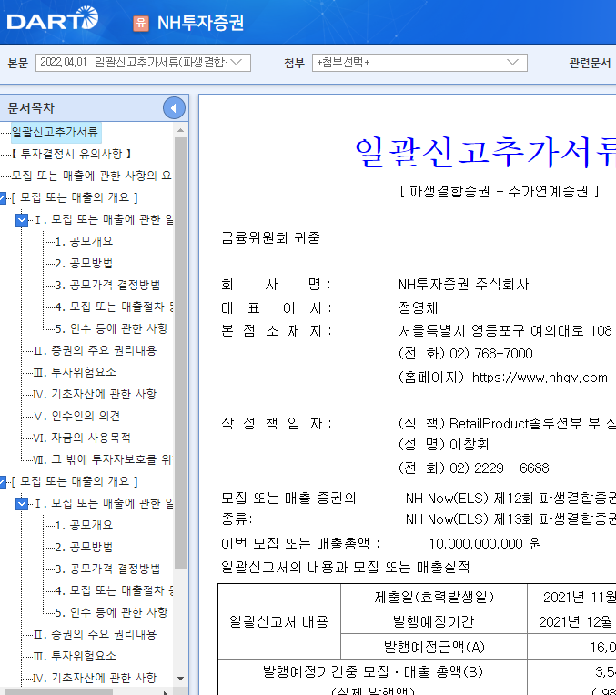Click NH Now(ELS) 제12회 파생결합증권 line
The height and width of the screenshot is (695, 616).
[510, 499]
